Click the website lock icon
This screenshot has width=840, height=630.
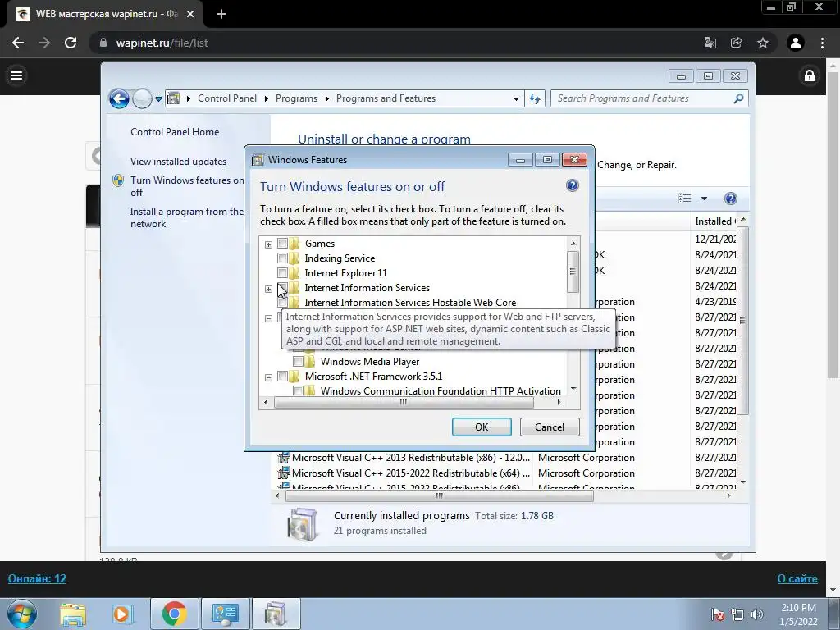[x=810, y=75]
